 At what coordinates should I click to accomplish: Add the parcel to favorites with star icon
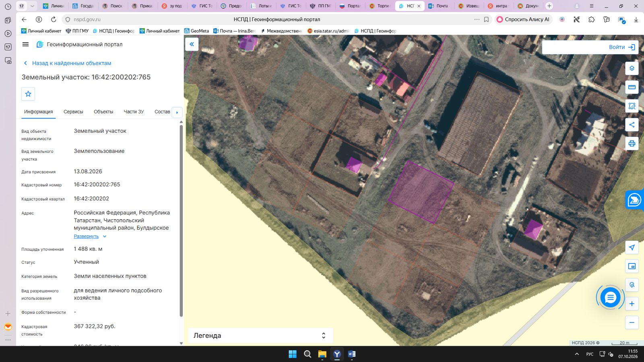tap(28, 94)
